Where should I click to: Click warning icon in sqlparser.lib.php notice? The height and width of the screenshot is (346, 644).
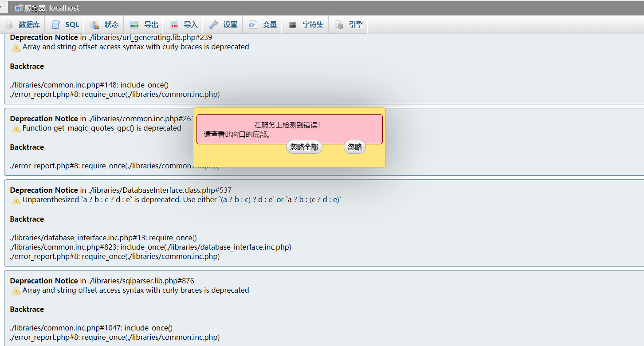coord(16,291)
